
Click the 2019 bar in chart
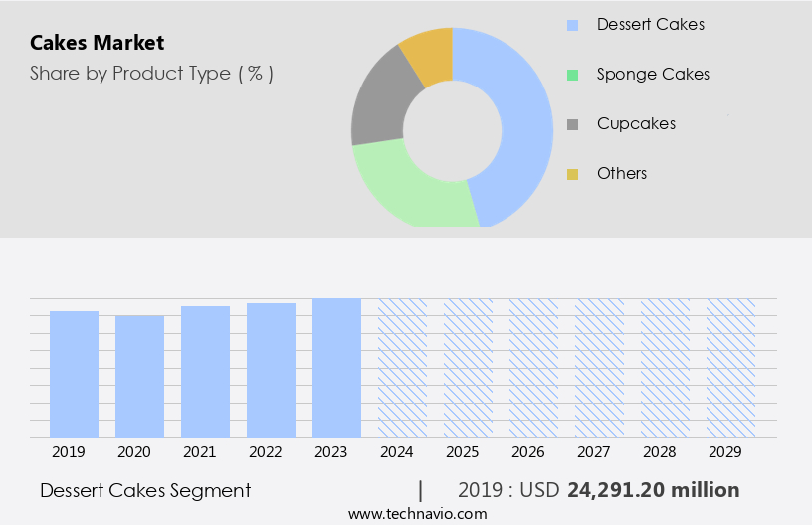(74, 374)
